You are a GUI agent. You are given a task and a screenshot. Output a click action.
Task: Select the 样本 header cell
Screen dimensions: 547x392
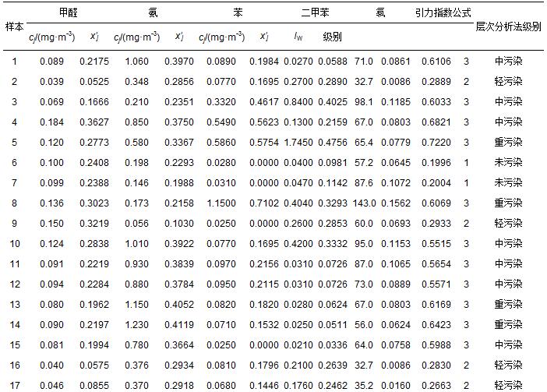pyautogui.click(x=14, y=26)
